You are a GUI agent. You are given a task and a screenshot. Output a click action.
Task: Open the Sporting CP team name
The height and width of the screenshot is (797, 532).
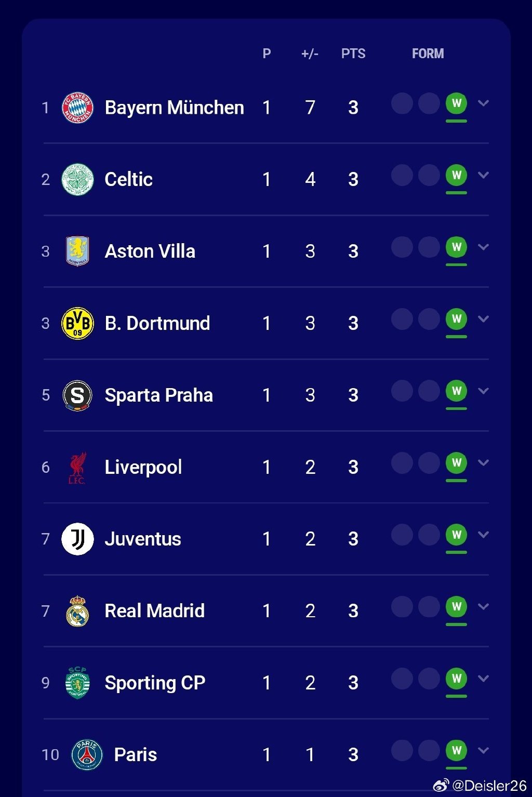click(155, 683)
